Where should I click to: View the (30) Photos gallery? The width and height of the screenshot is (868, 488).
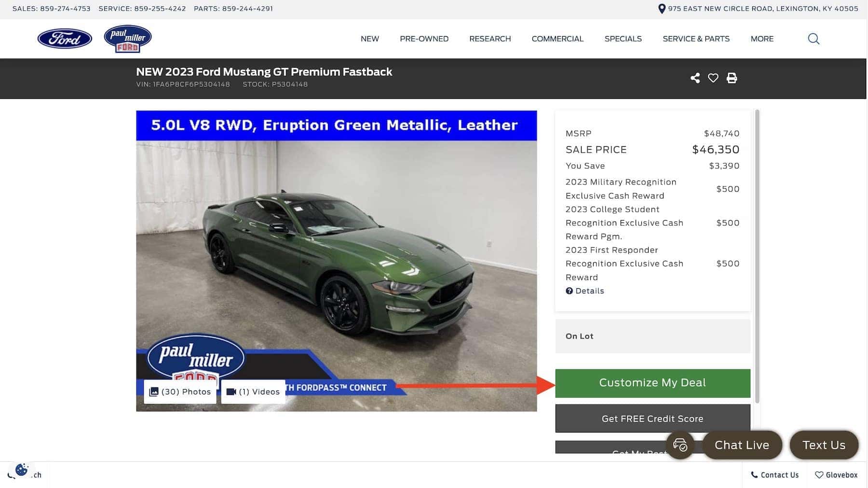coord(180,391)
